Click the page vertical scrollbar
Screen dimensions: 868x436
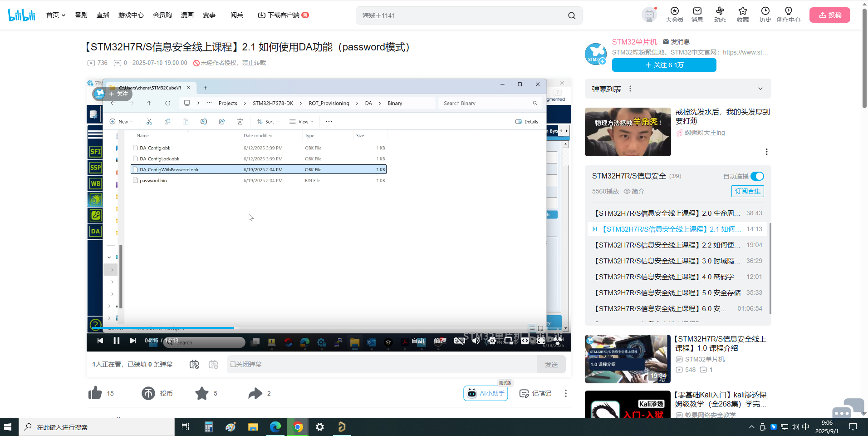(864, 59)
